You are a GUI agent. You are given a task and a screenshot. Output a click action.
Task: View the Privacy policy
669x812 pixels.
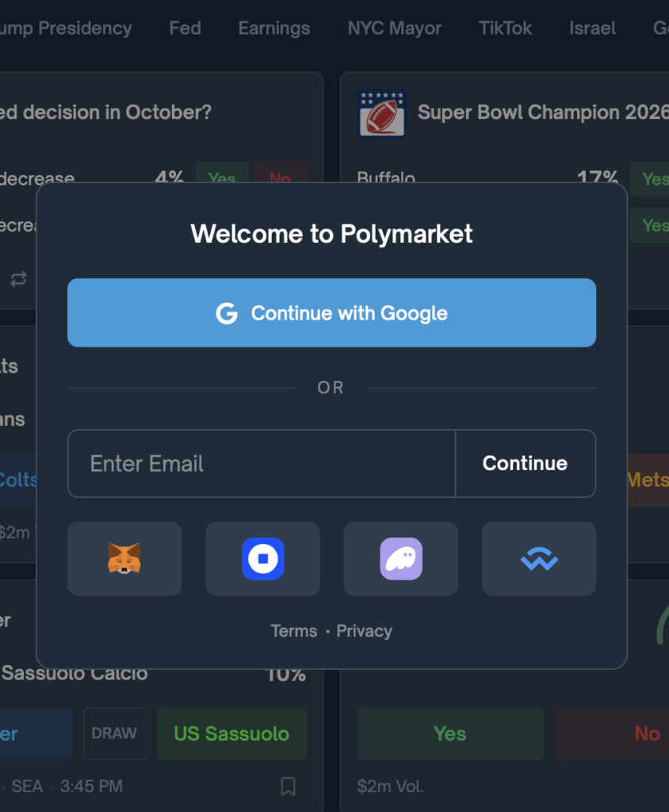click(x=364, y=630)
